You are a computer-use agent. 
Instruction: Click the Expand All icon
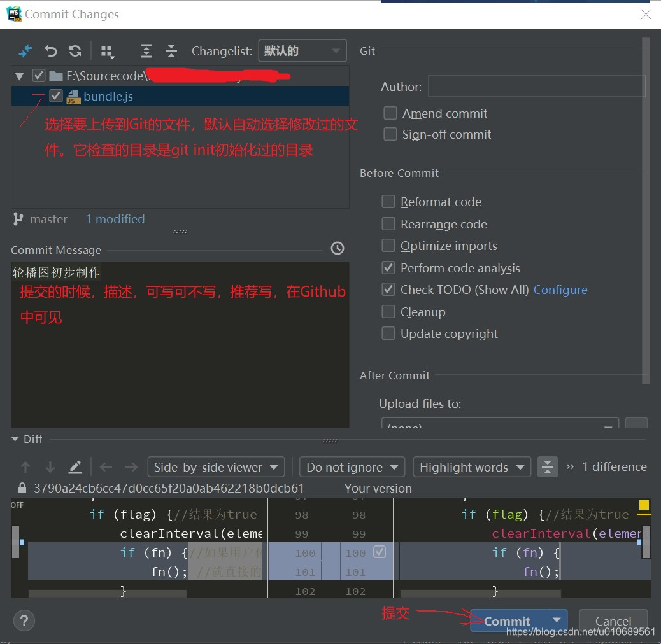tap(146, 51)
